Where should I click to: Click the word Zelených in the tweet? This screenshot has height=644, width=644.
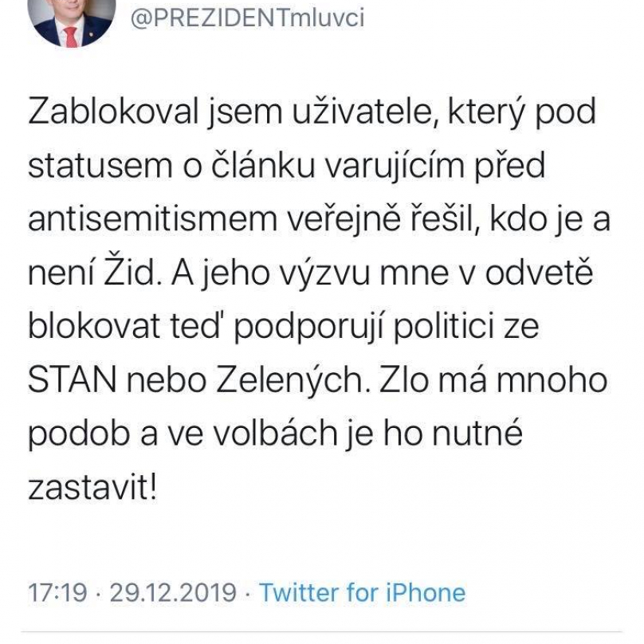click(289, 382)
